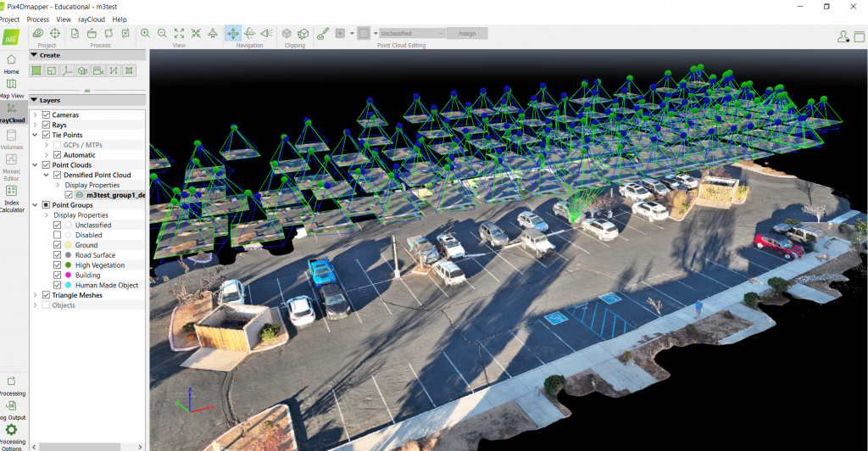Click the magenta Building color swatch
Viewport: 868px width, 451px height.
coord(67,275)
